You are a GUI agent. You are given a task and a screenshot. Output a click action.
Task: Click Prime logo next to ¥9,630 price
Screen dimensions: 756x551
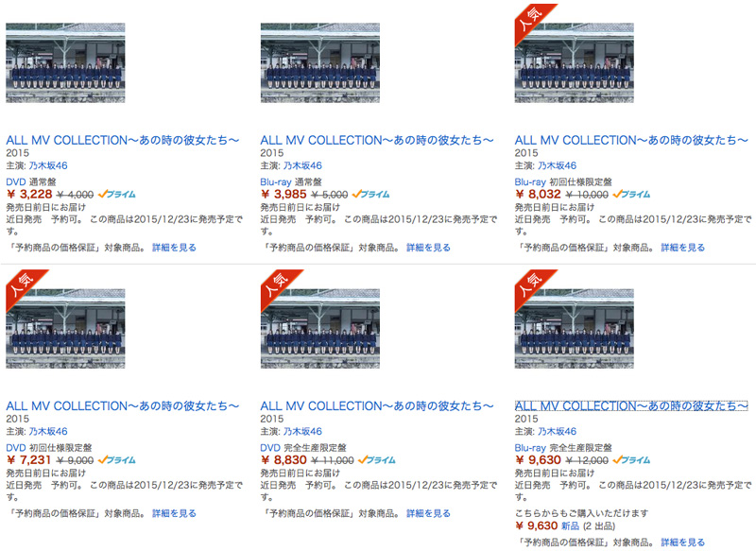click(631, 460)
